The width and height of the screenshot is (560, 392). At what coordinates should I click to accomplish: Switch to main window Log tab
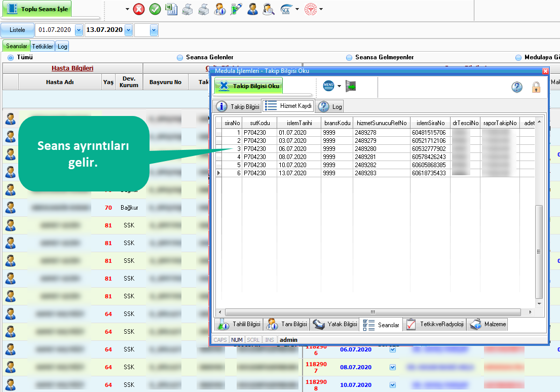[x=62, y=47]
